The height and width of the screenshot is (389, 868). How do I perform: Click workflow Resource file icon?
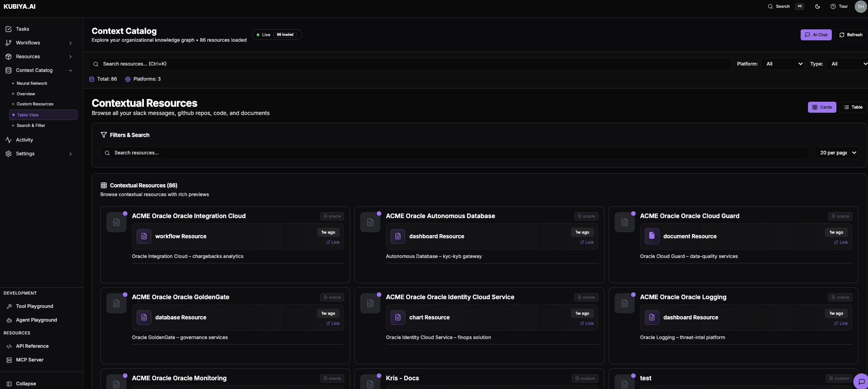point(144,236)
